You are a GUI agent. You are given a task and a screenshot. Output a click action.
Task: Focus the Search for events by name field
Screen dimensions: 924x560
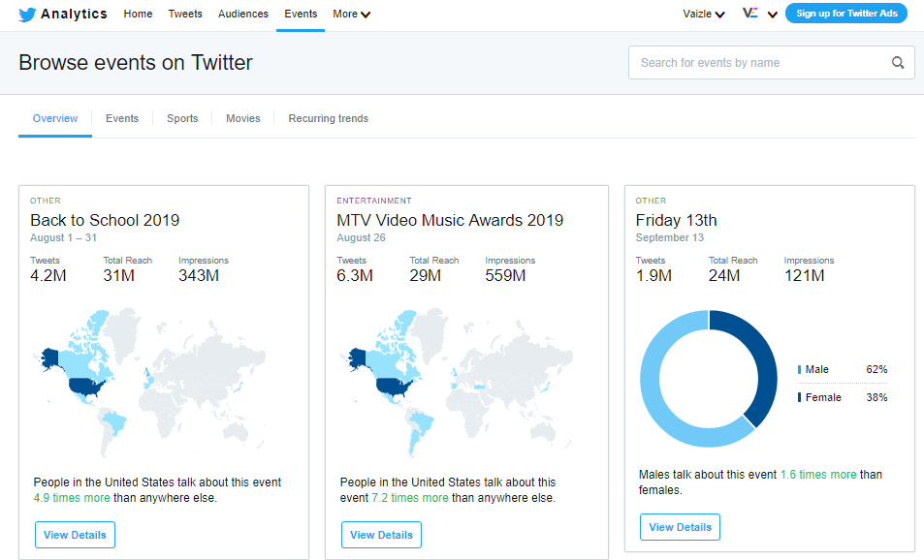(772, 62)
